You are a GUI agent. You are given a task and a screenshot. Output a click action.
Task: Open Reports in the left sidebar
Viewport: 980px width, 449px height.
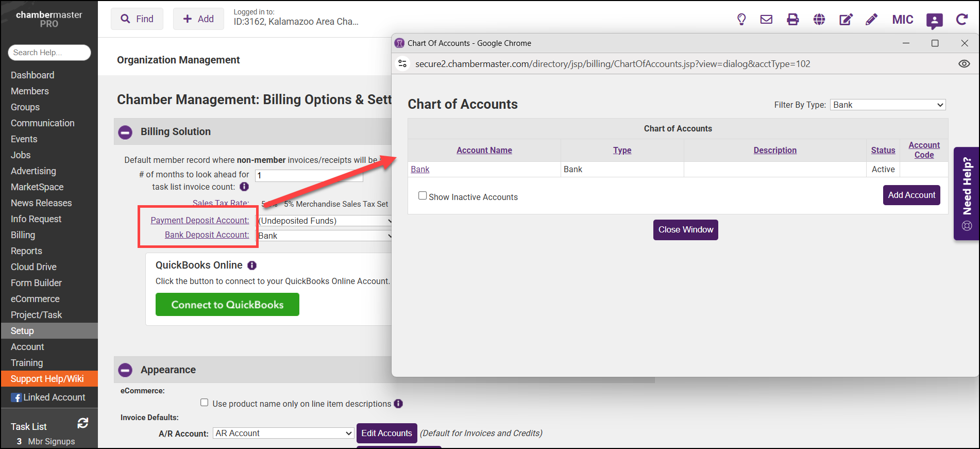[x=26, y=251]
